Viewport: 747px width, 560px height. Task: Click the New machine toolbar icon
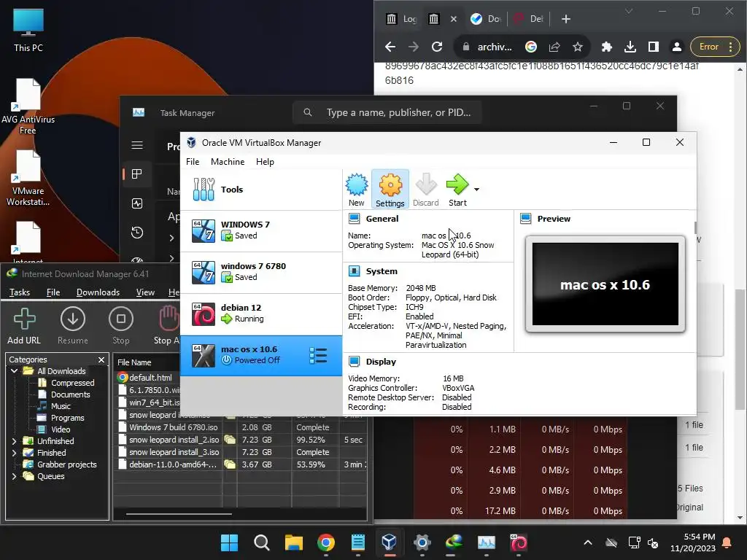coord(356,190)
